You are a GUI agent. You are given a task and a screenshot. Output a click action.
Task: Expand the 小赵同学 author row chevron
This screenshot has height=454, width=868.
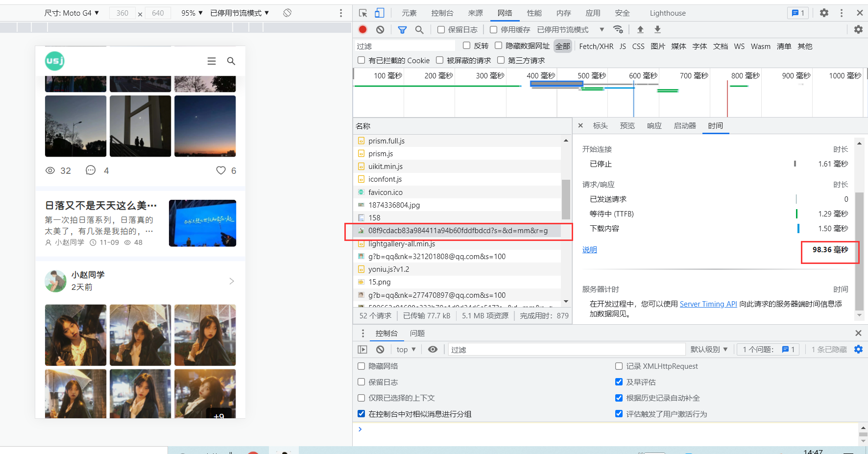(x=232, y=281)
